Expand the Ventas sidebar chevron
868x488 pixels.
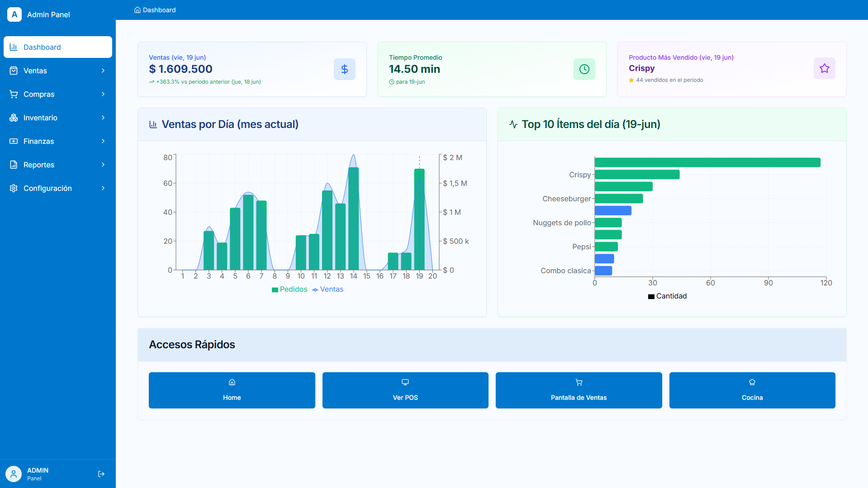tap(103, 71)
